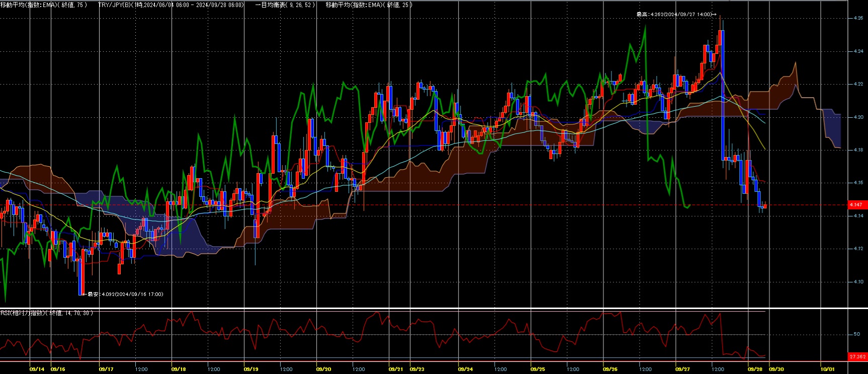Click the 4.24 price axis label
The image size is (868, 374).
tap(858, 51)
